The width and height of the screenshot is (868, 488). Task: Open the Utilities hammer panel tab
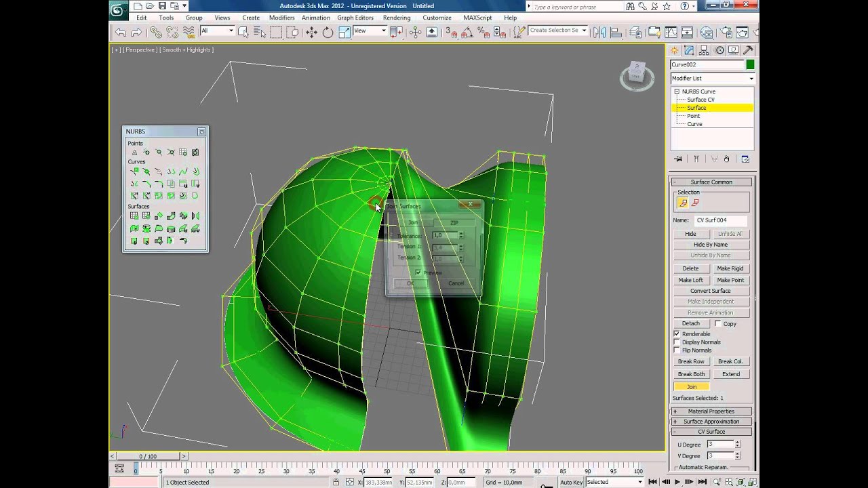[748, 50]
